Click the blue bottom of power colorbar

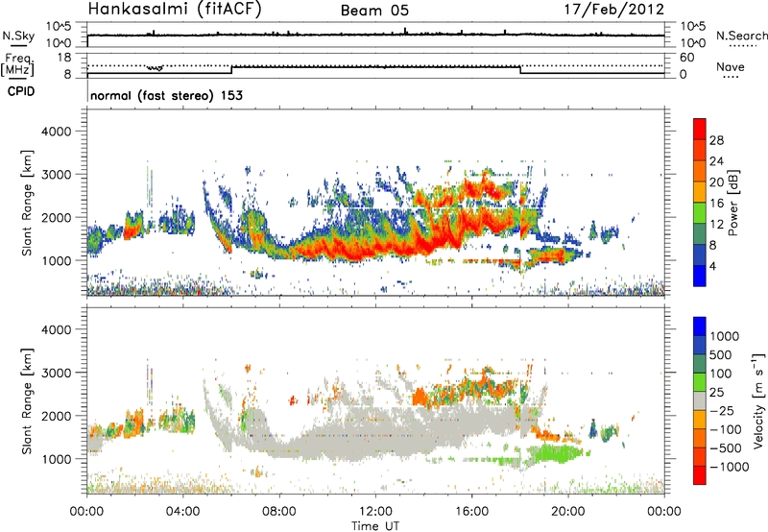700,276
